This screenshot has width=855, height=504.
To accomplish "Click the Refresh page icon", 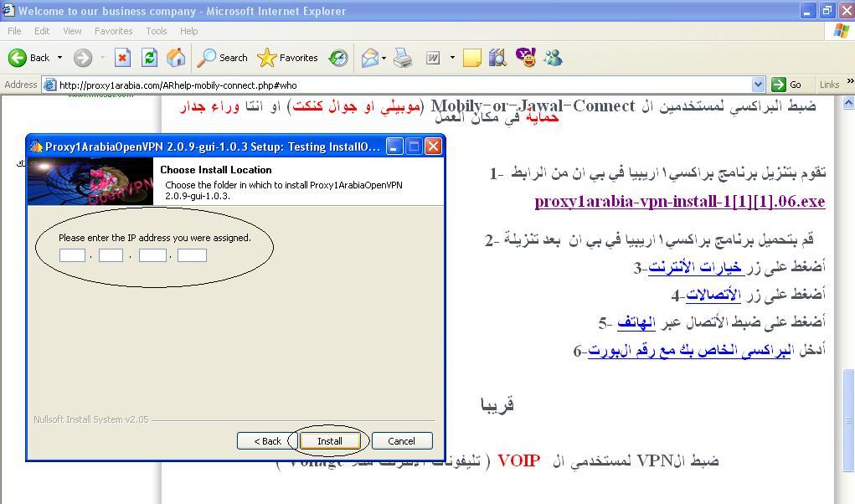I will (149, 57).
